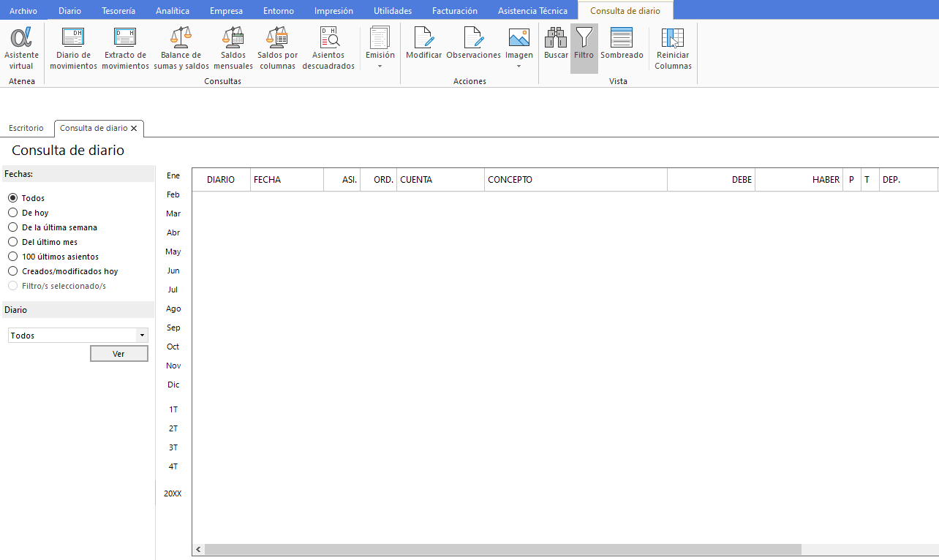Open Observaciones for the entry

[473, 43]
